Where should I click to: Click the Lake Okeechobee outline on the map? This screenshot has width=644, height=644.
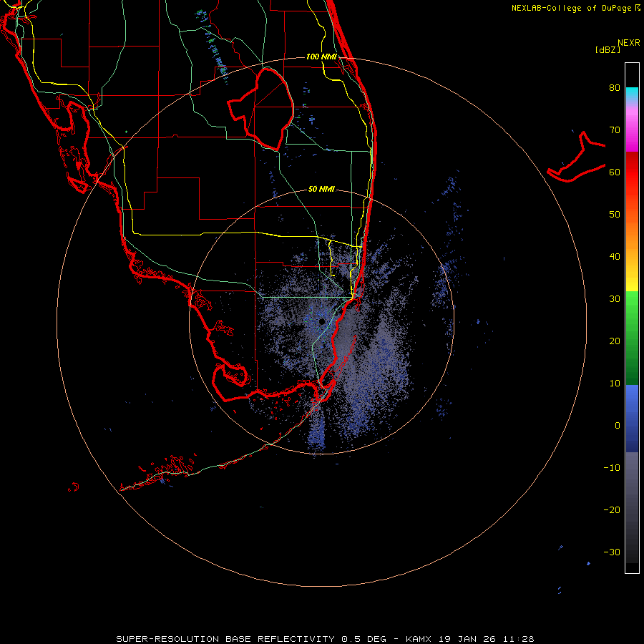261,109
